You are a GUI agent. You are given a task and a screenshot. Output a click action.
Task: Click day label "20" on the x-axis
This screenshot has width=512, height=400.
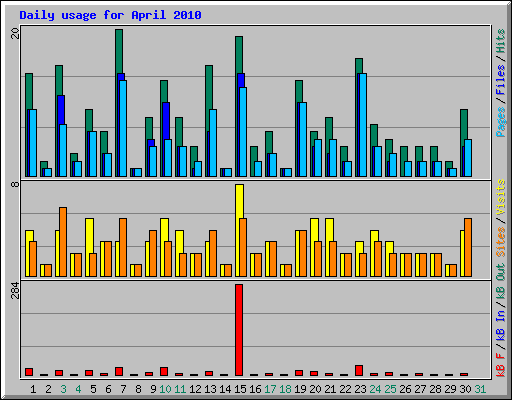315,389
